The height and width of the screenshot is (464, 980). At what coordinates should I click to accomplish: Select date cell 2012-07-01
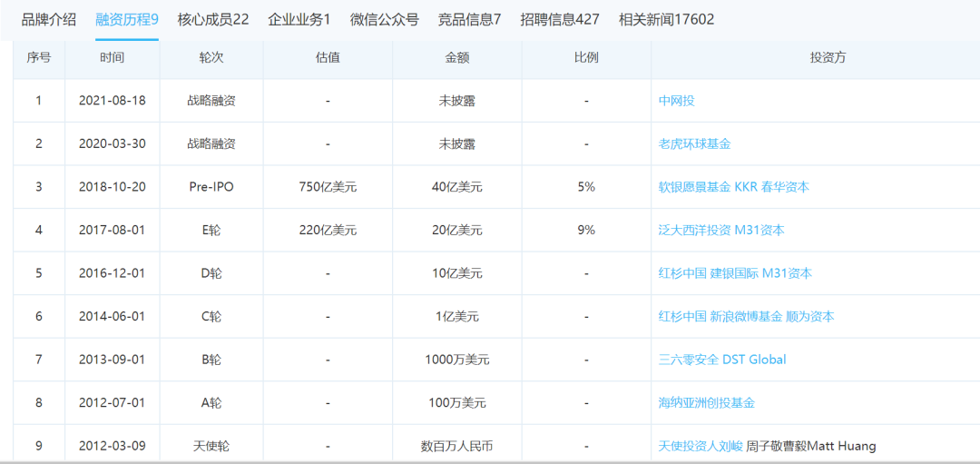click(112, 403)
